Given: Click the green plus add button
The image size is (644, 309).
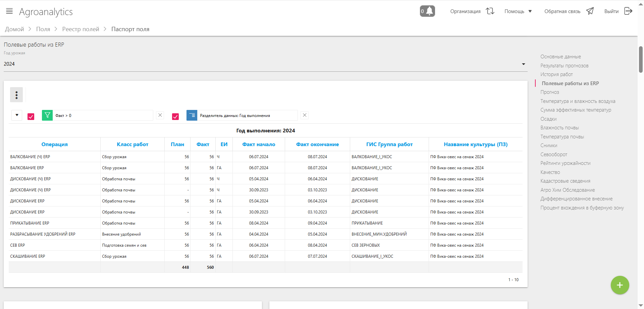Looking at the screenshot, I should pyautogui.click(x=620, y=285).
